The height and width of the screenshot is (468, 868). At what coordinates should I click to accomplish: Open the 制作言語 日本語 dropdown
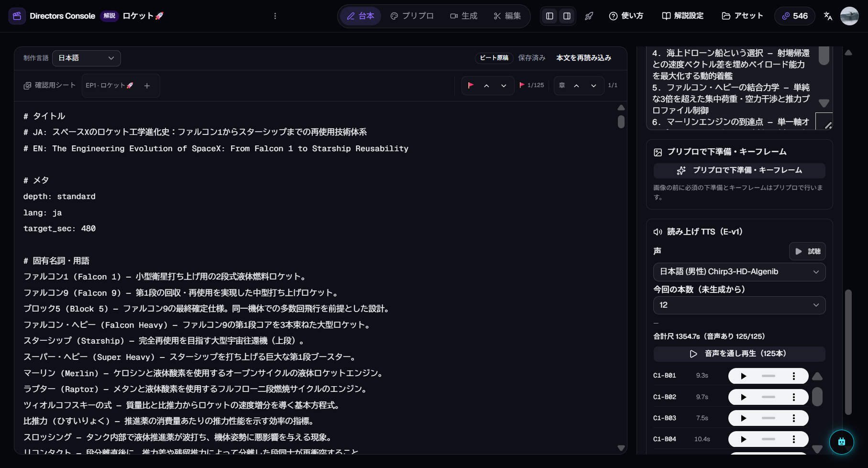(x=87, y=58)
